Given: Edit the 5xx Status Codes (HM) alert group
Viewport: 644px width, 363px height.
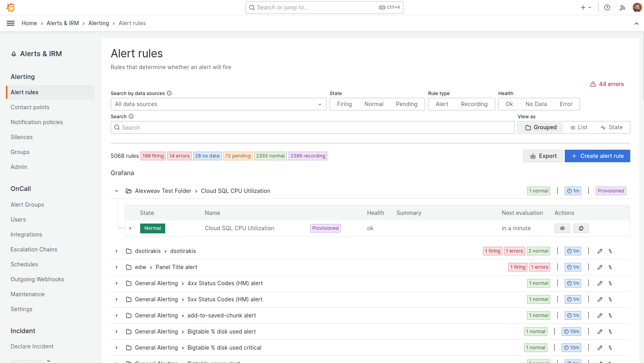Looking at the screenshot, I should pyautogui.click(x=600, y=299).
